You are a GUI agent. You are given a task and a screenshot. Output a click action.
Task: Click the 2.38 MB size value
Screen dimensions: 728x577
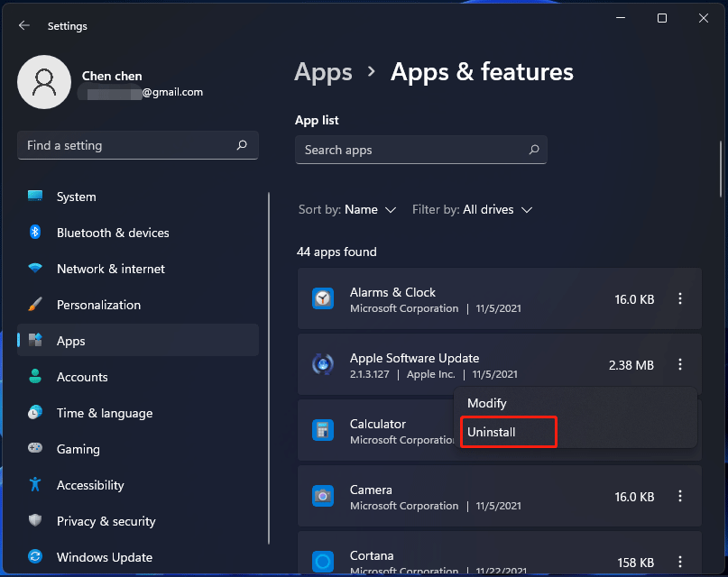631,365
